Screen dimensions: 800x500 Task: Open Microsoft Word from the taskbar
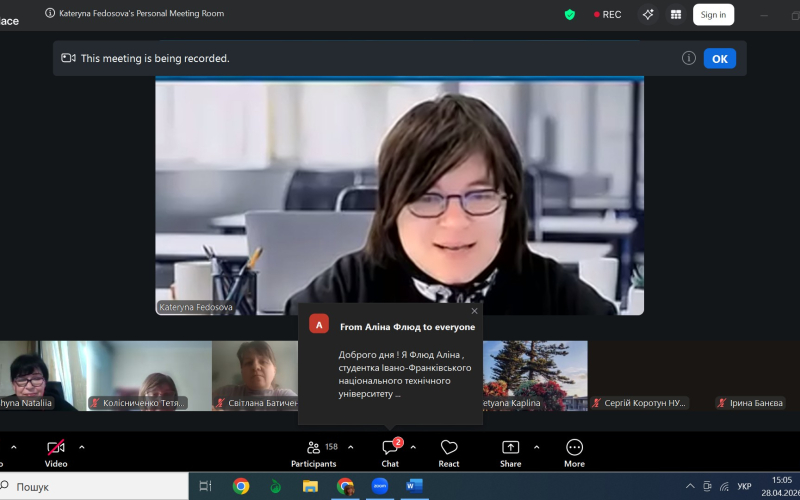coord(414,486)
